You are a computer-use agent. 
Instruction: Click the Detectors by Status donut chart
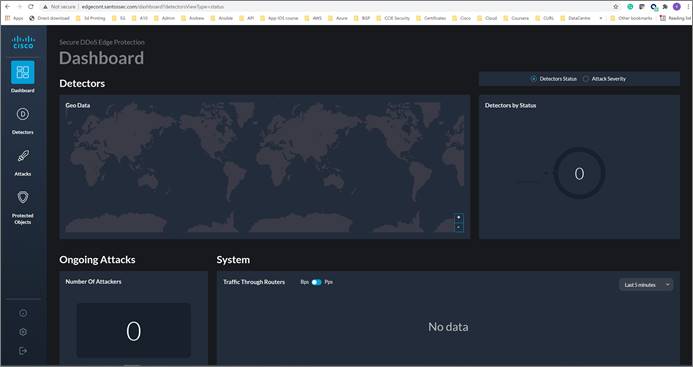click(579, 173)
